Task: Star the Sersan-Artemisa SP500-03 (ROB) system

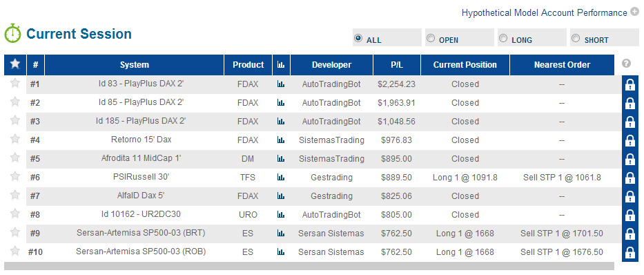Action: [x=14, y=251]
